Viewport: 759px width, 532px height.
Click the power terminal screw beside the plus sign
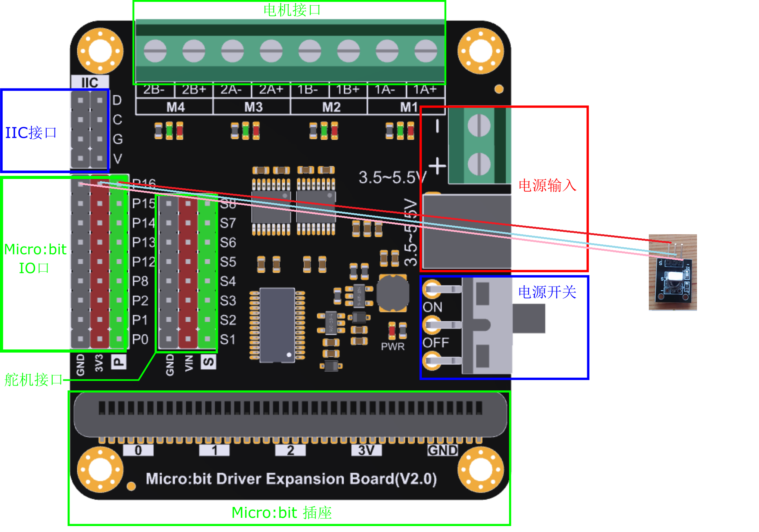point(479,164)
